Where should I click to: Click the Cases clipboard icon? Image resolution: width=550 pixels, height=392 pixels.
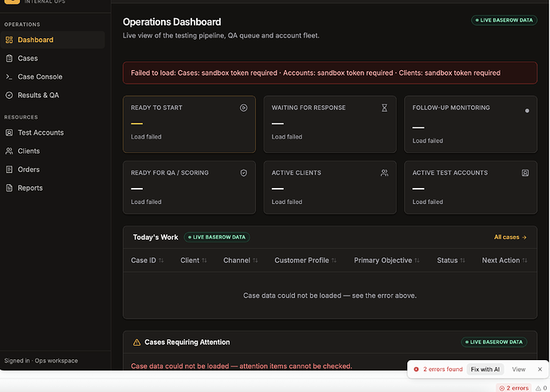pyautogui.click(x=9, y=58)
